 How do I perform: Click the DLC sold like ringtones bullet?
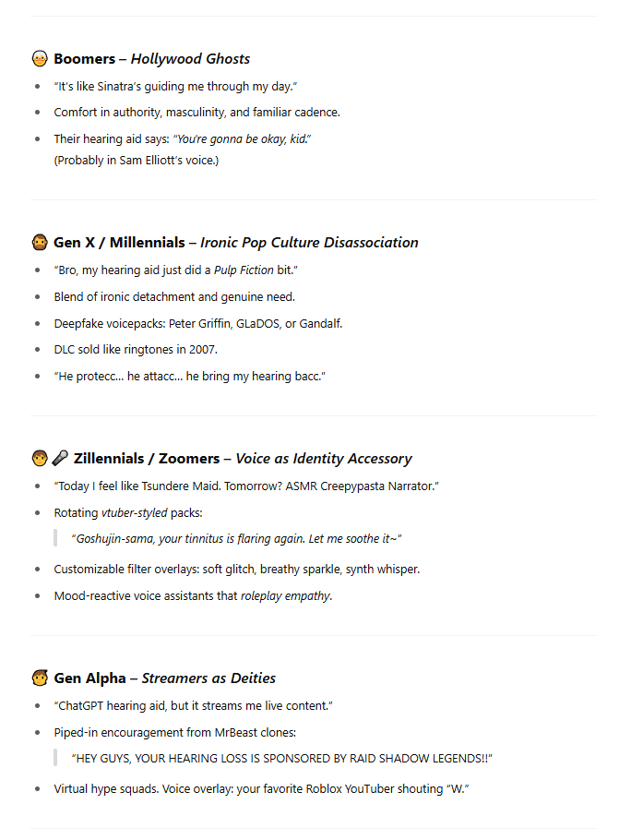pos(136,349)
